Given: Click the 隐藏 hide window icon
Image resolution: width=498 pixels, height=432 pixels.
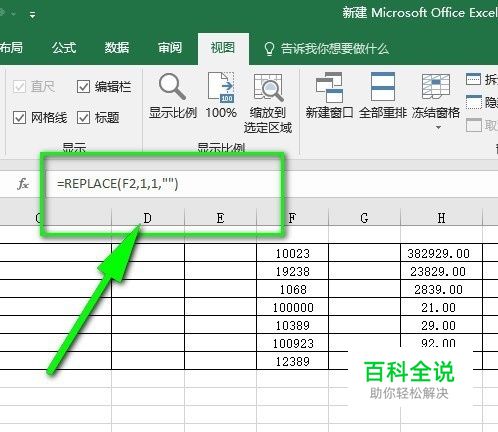Looking at the screenshot, I should click(x=474, y=102).
